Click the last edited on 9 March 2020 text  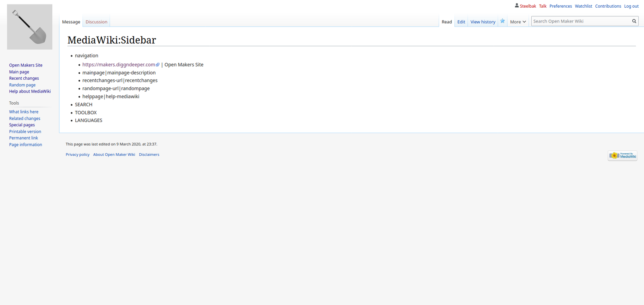[111, 144]
